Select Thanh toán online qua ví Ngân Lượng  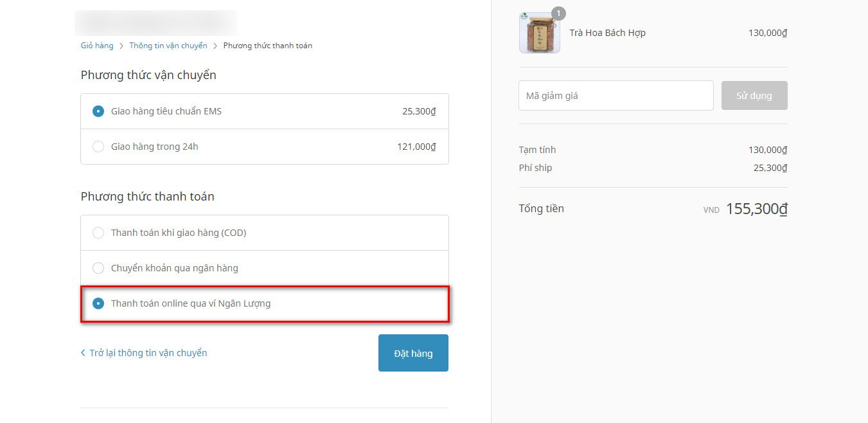(x=98, y=303)
